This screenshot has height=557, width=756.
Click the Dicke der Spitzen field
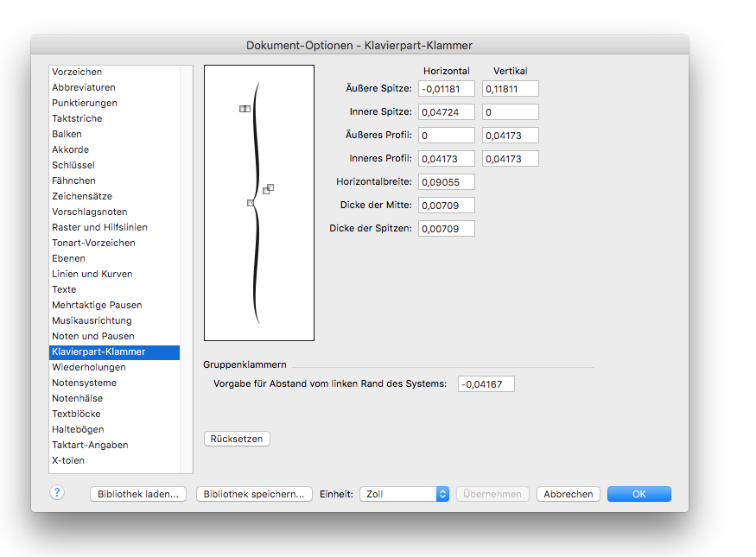447,228
